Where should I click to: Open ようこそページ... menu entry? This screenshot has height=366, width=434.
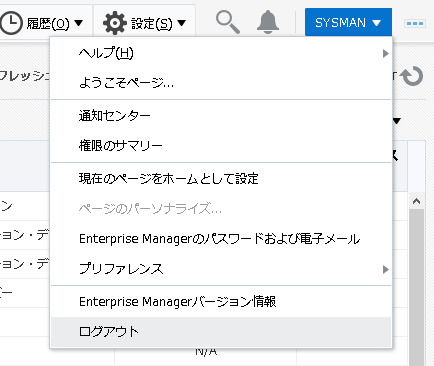click(221, 82)
